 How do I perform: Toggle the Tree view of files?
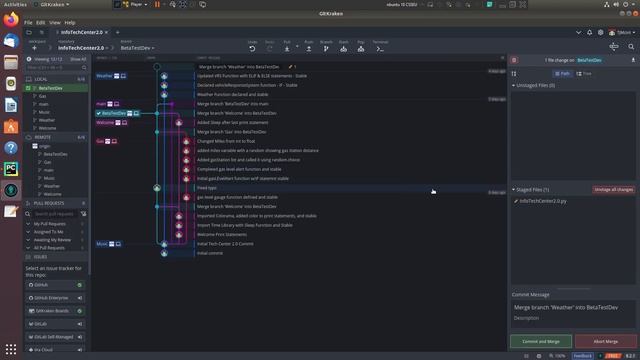point(584,73)
